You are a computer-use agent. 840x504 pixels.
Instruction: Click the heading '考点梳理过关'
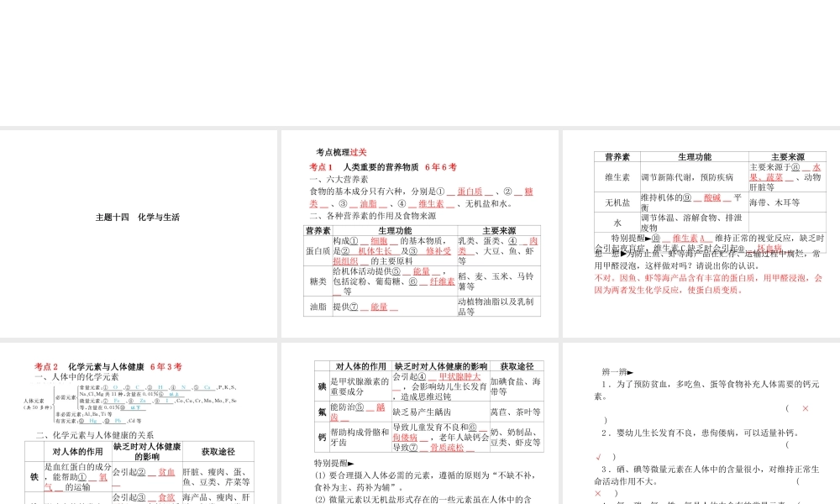tap(341, 152)
